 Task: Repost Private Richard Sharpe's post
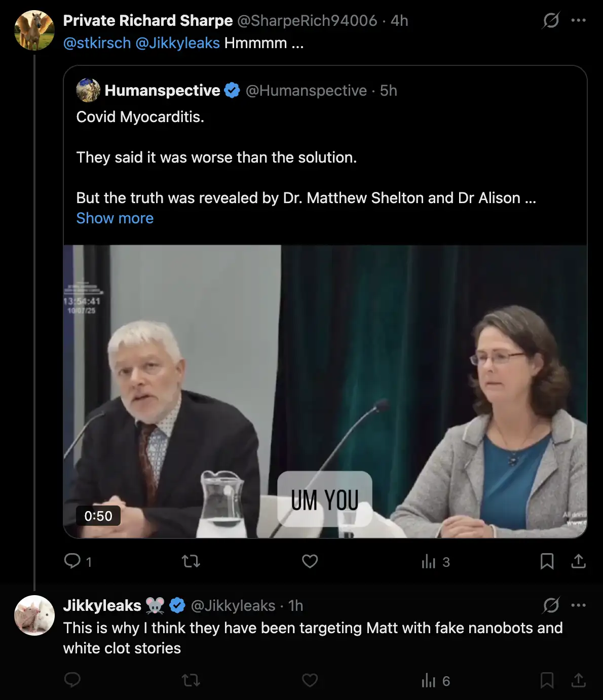pos(191,561)
